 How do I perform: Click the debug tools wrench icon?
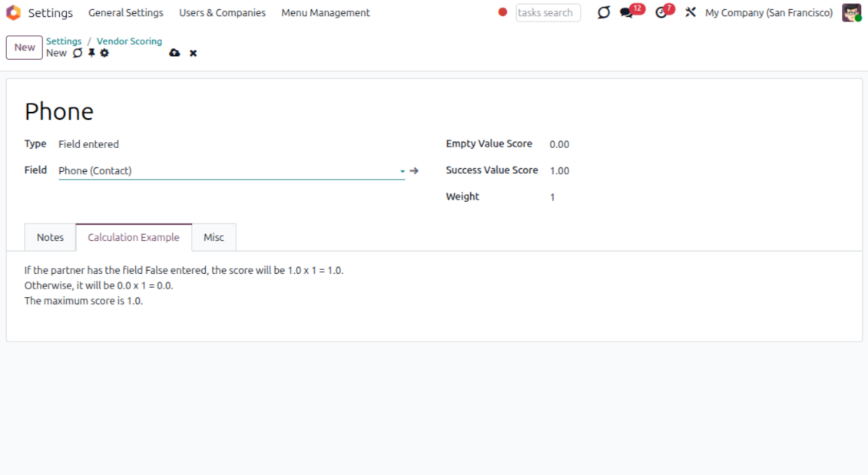[691, 12]
